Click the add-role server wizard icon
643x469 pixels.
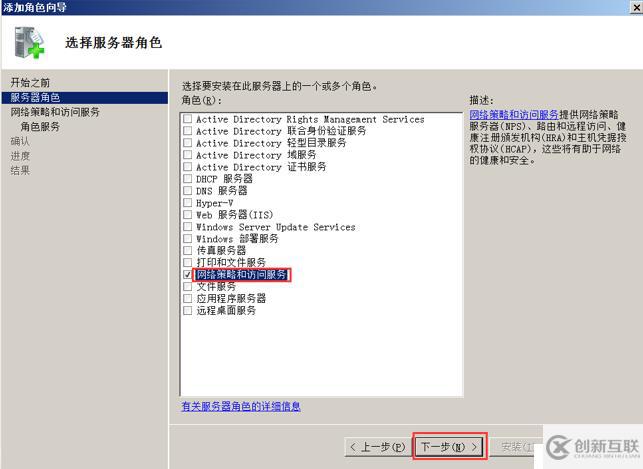29,42
